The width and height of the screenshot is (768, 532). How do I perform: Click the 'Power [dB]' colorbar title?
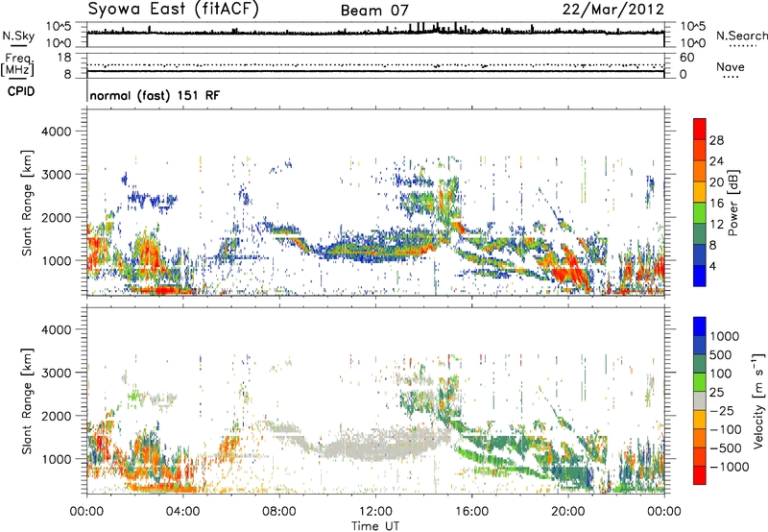coord(733,203)
